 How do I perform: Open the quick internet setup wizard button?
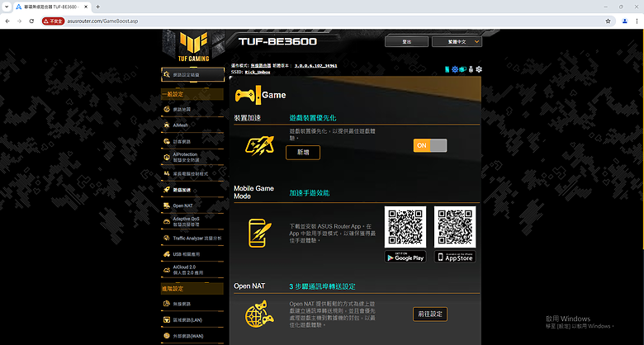click(x=192, y=75)
